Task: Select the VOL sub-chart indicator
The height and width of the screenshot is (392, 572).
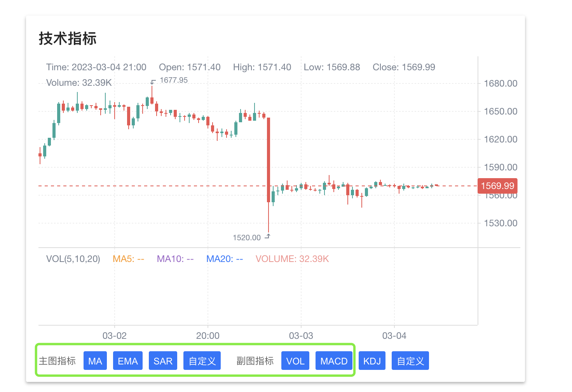Action: tap(295, 361)
